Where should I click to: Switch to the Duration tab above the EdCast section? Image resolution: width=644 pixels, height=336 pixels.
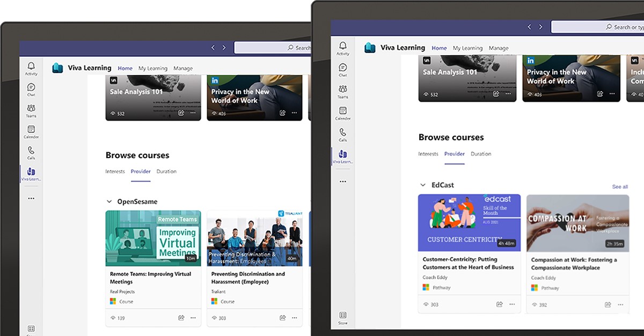pos(481,154)
